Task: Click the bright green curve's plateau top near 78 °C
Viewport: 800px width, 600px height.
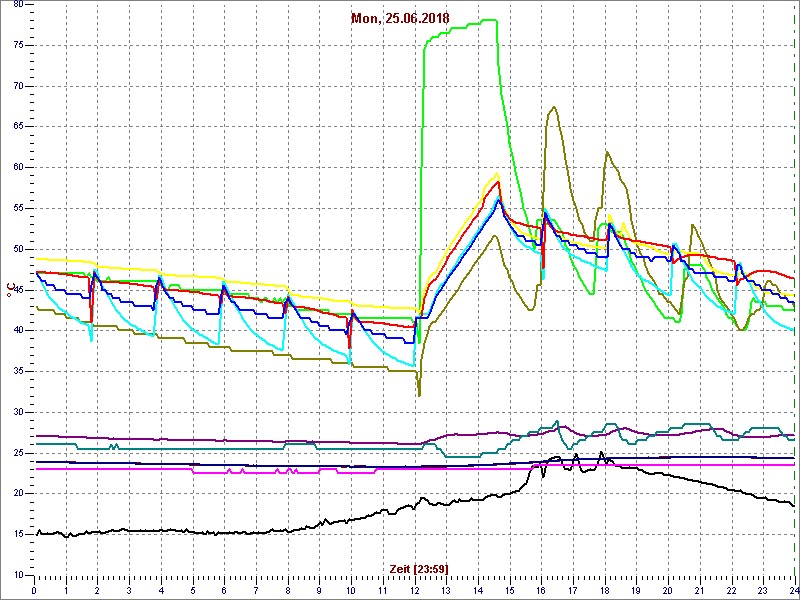Action: click(x=489, y=20)
